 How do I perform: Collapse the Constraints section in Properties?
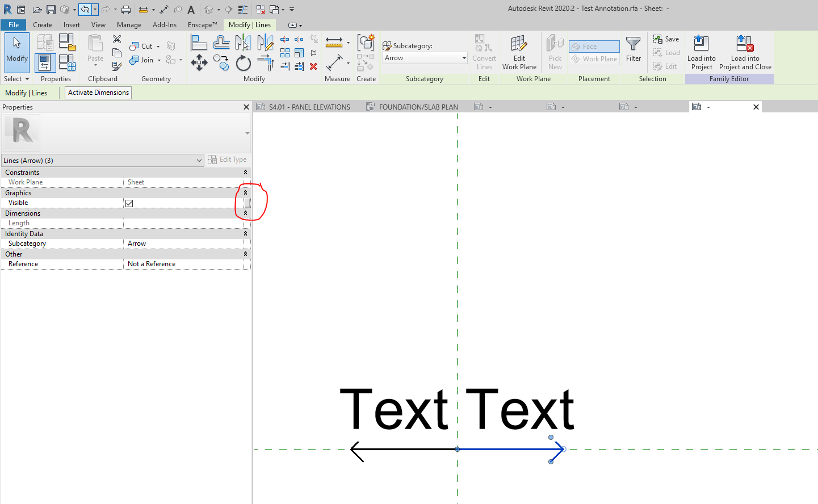pyautogui.click(x=245, y=172)
